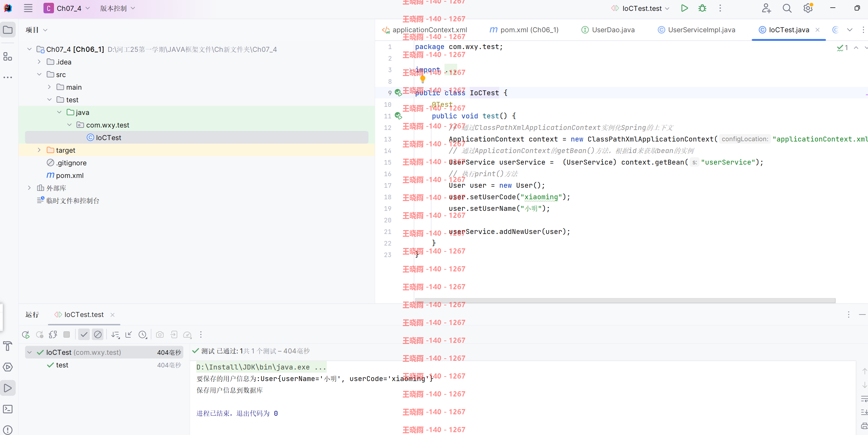Toggle soft-wrap in the console output
868x435 pixels.
(864, 399)
